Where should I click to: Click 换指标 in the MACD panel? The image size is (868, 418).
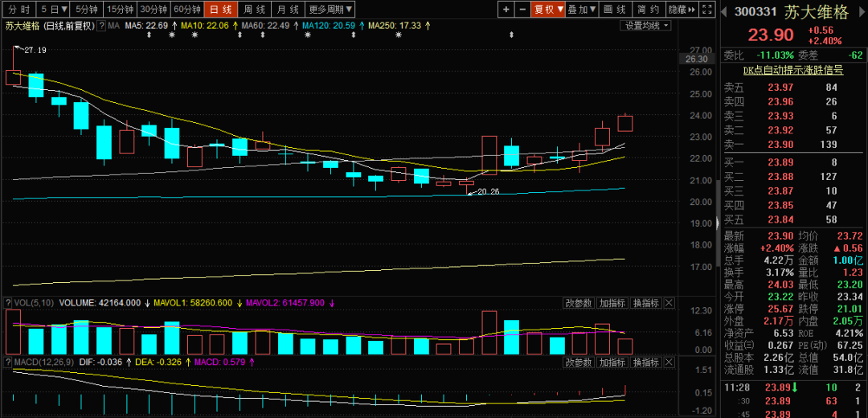point(646,363)
